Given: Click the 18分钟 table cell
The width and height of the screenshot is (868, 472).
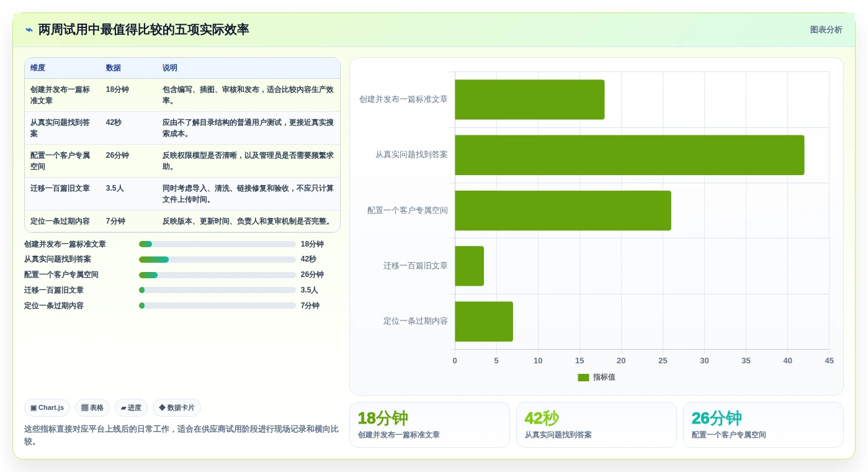Looking at the screenshot, I should click(117, 89).
